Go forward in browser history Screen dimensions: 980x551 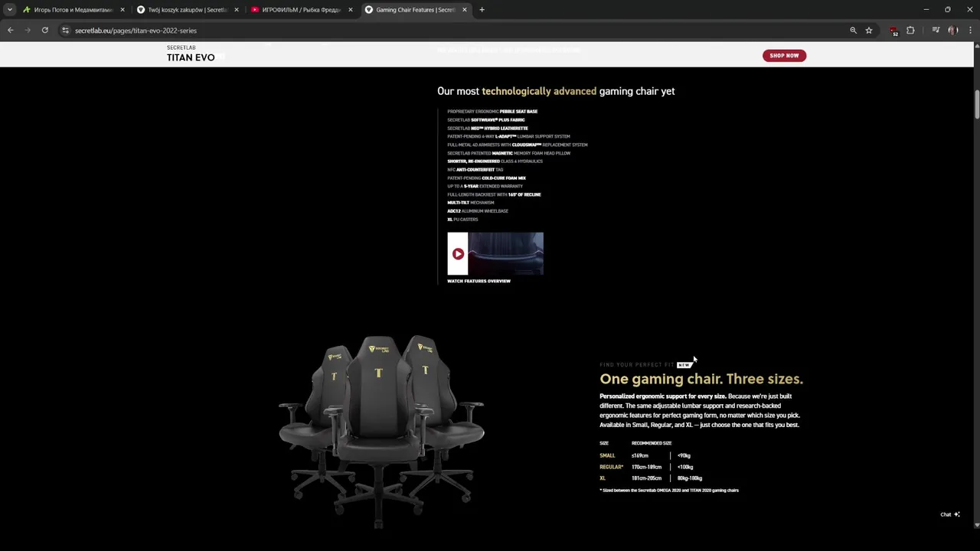28,31
